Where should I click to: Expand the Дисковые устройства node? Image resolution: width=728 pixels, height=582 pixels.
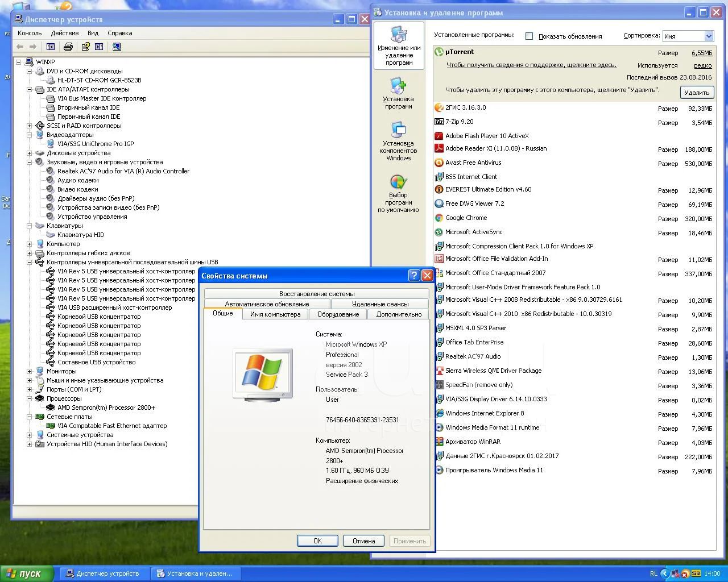tap(29, 153)
